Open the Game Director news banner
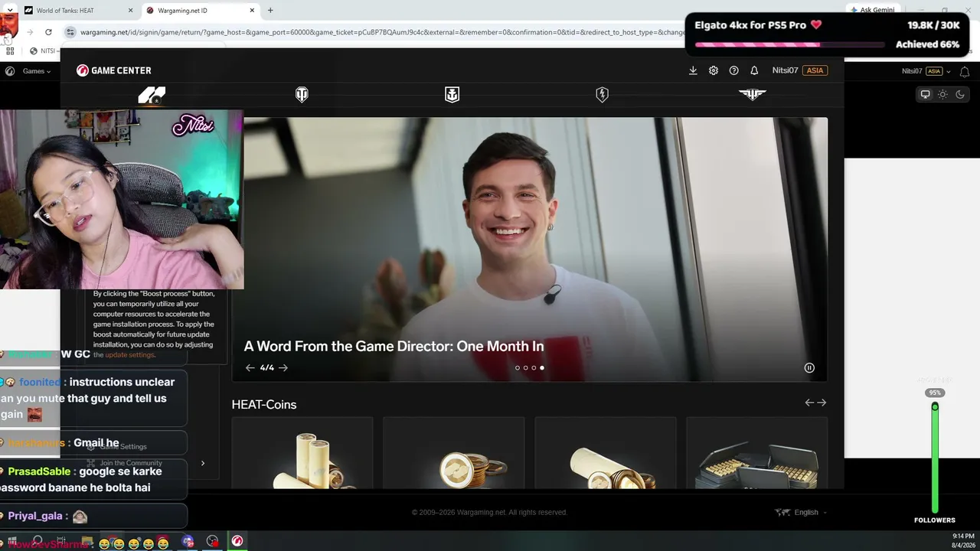 pyautogui.click(x=530, y=249)
